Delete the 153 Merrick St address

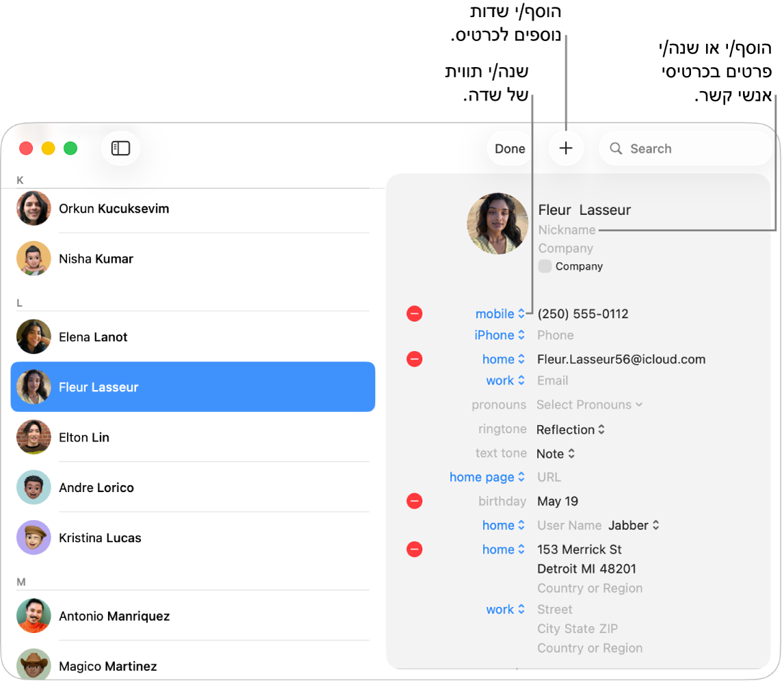tap(414, 550)
